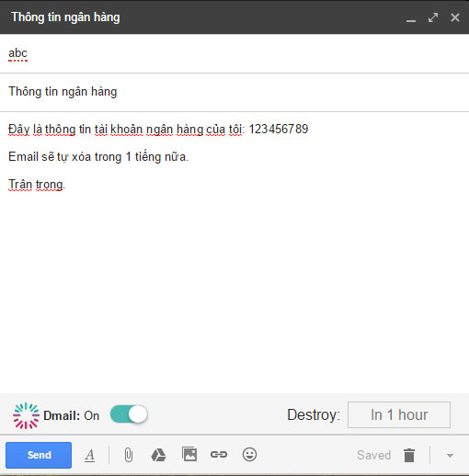Insert files using the Google Drive icon
Image resolution: width=469 pixels, height=476 pixels.
158,455
